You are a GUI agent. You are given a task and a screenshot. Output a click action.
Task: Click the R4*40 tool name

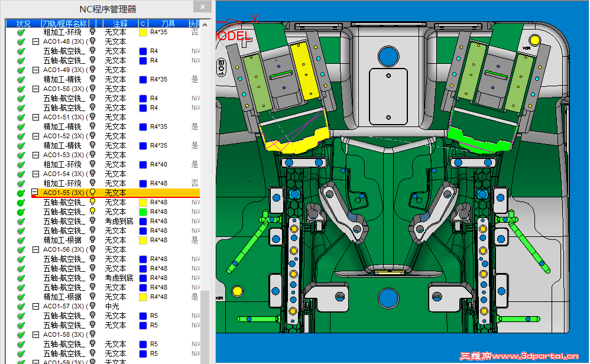pyautogui.click(x=159, y=165)
